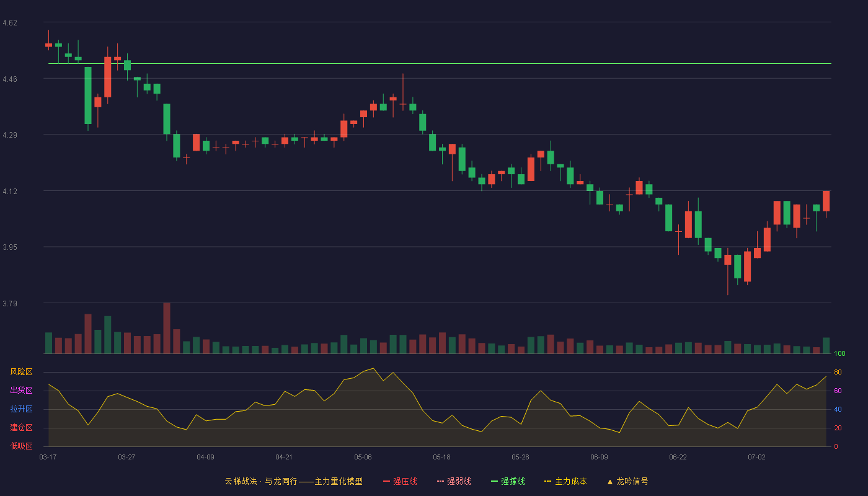Click the 40 indicator scale value
Viewport: 868px width, 496px height.
click(838, 409)
